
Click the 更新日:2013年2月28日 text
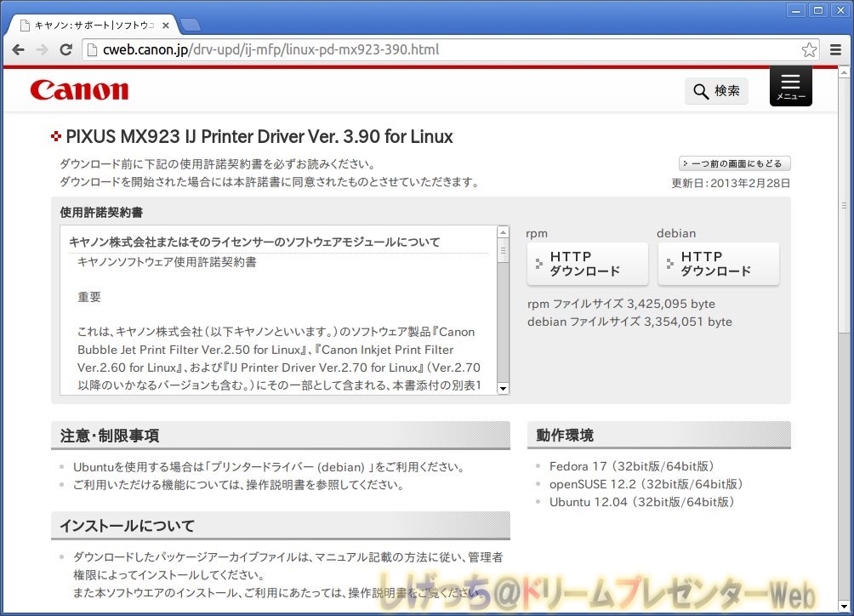(x=731, y=183)
